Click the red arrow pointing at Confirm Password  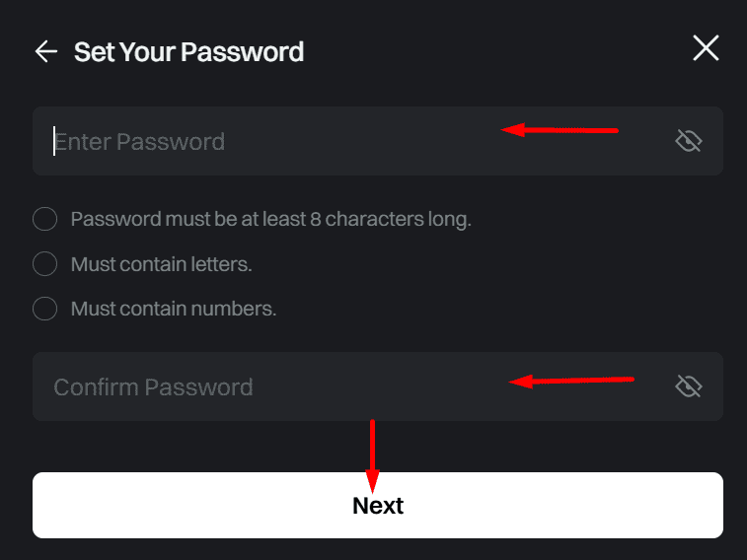tap(571, 381)
